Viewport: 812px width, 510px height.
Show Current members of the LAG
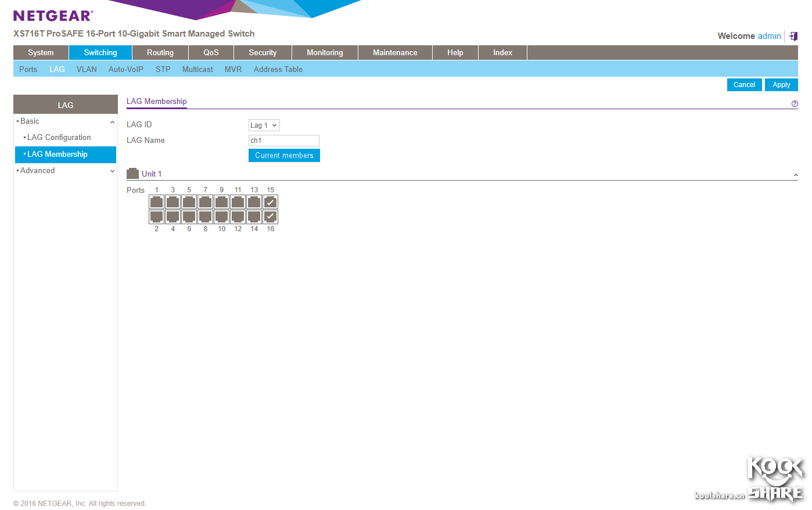(284, 156)
